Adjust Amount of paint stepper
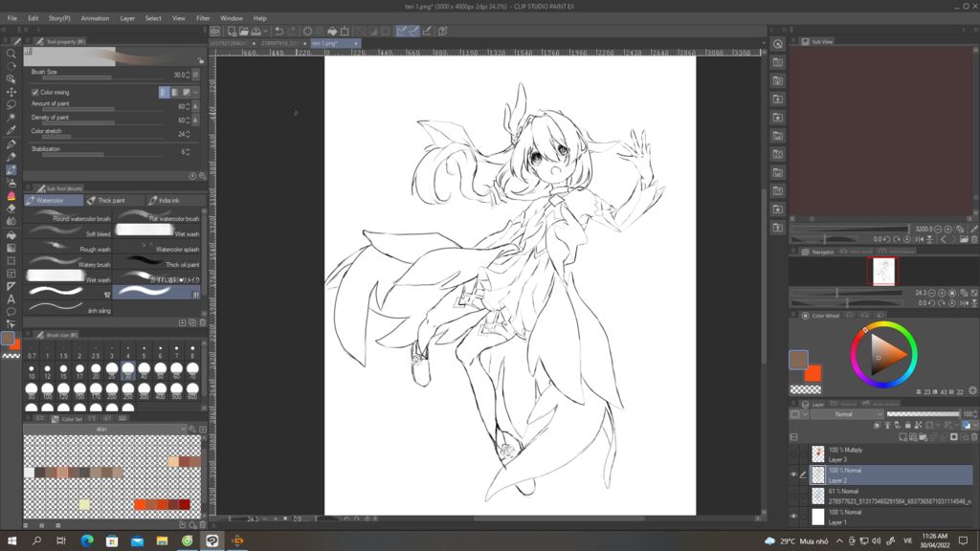The image size is (980, 551). (x=188, y=107)
